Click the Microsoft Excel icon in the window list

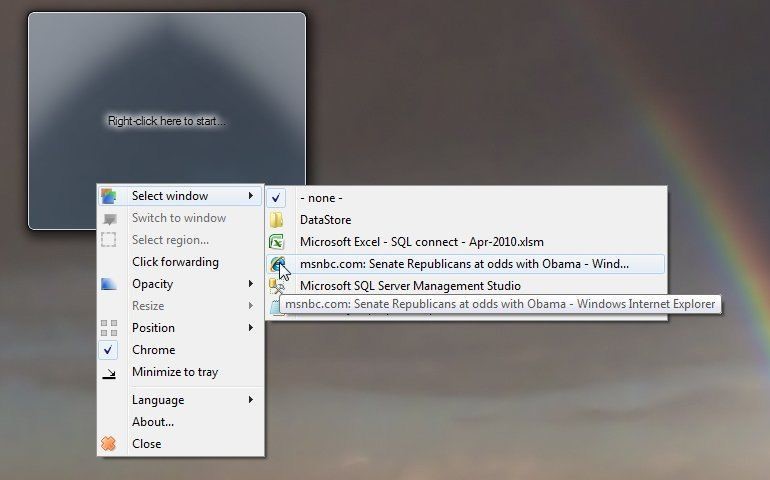tap(277, 242)
